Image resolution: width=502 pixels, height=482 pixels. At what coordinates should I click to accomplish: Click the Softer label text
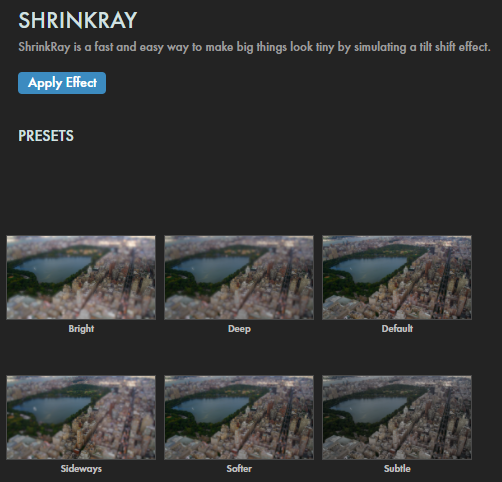click(x=239, y=469)
